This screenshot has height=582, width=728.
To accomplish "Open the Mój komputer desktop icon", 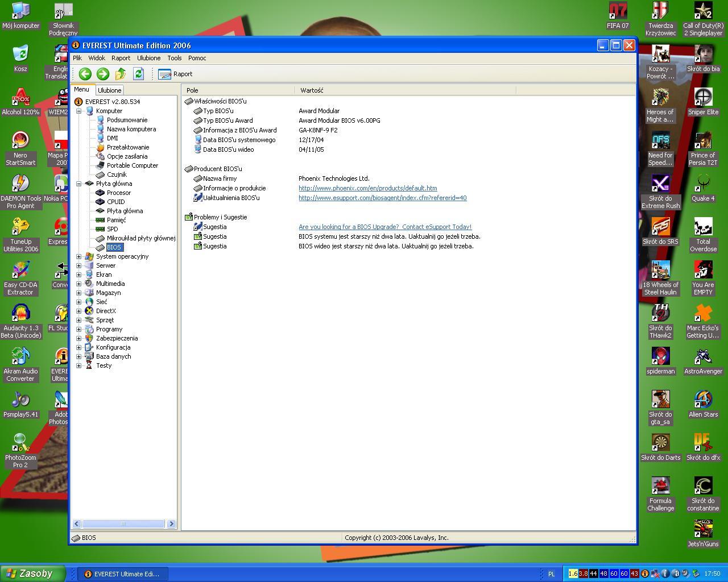I will coord(20,15).
